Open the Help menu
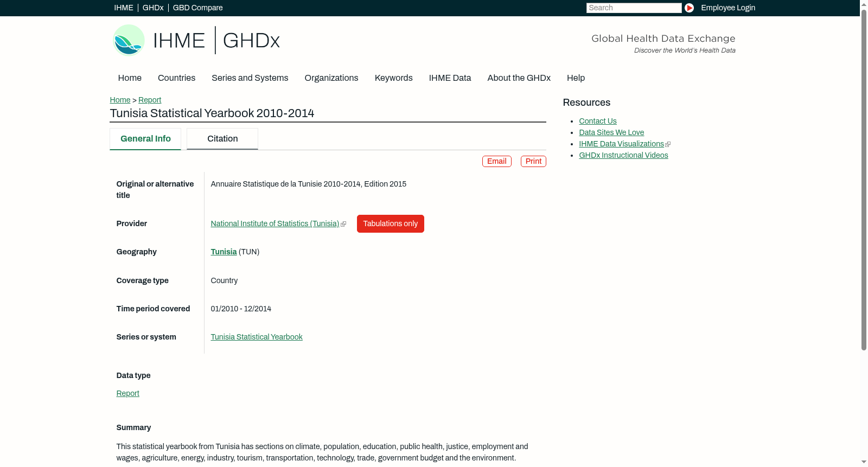Viewport: 868px width, 467px height. pyautogui.click(x=576, y=78)
